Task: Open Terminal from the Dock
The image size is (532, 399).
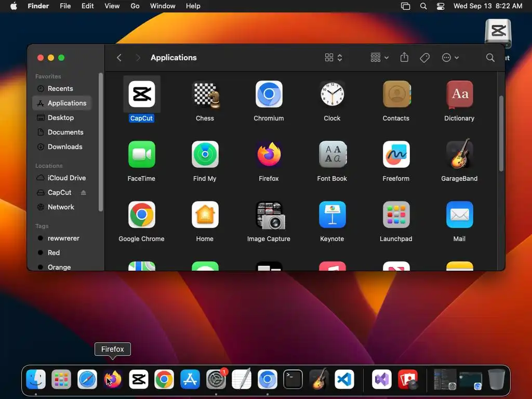Action: (x=293, y=379)
